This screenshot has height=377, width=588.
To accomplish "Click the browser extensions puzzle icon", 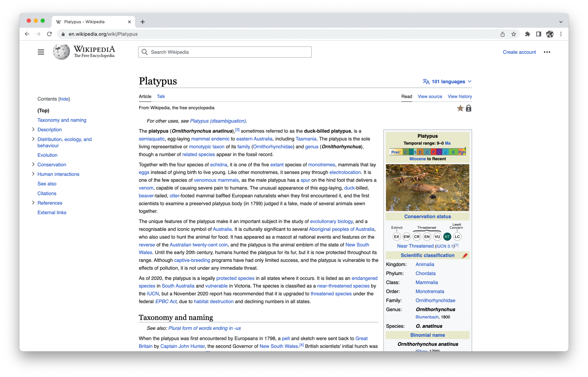I will click(527, 34).
